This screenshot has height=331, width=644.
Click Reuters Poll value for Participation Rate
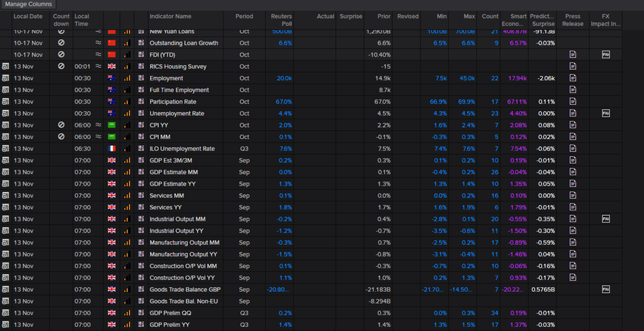284,101
